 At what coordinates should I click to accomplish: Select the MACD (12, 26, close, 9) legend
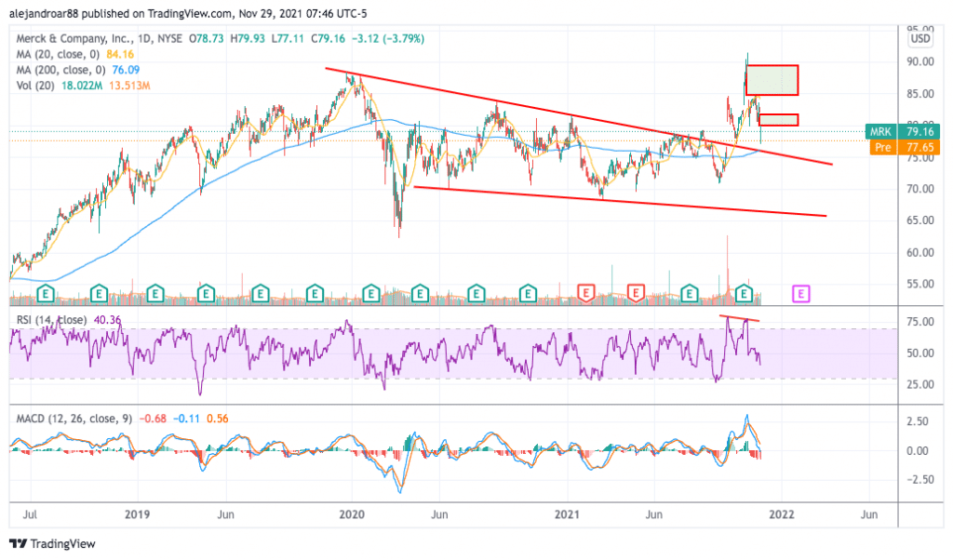point(74,419)
